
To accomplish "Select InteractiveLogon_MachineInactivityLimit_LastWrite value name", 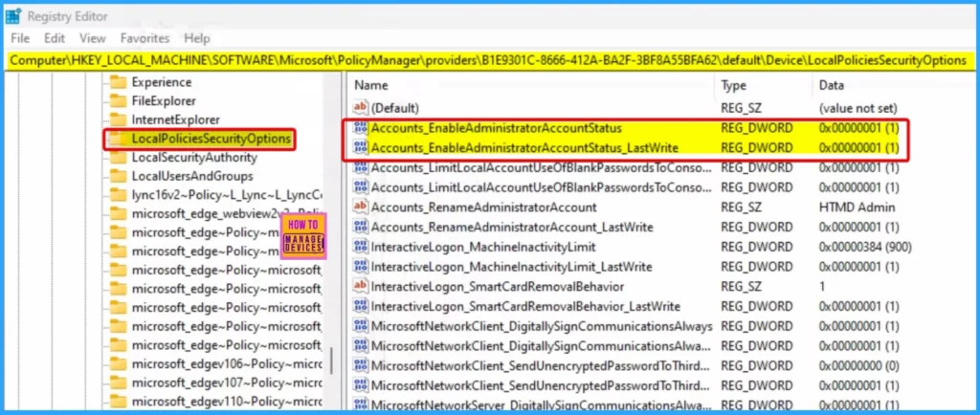I will [511, 267].
